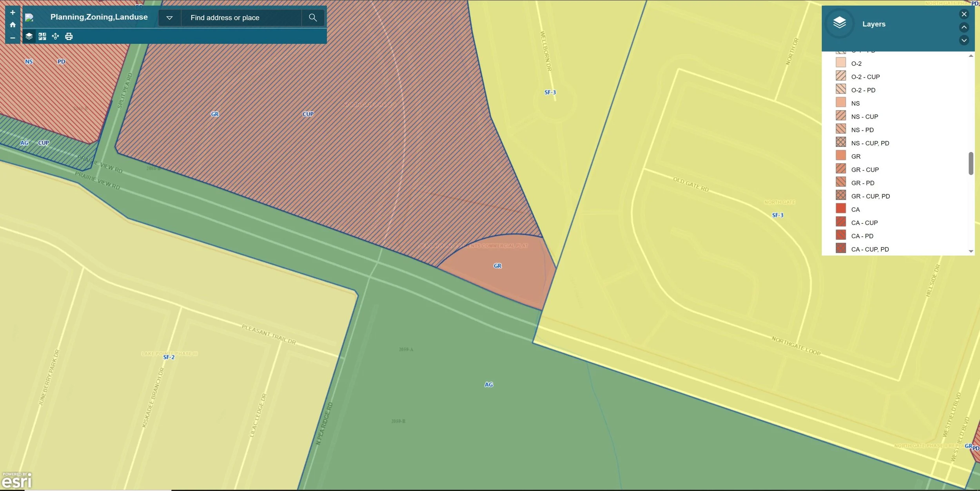This screenshot has height=491, width=980.
Task: Click the AG zone label on the map
Action: 488,384
